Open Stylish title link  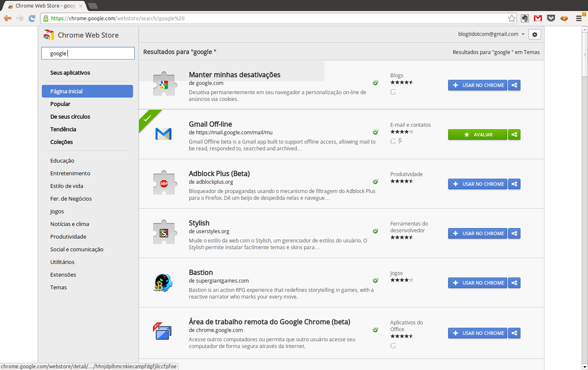point(199,223)
